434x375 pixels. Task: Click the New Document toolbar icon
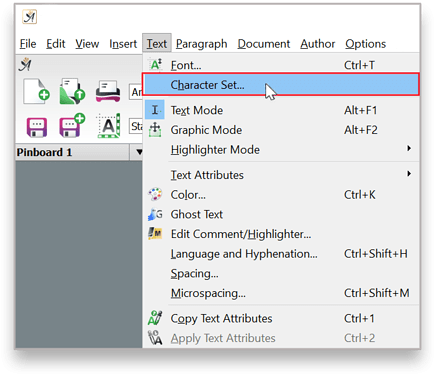(x=36, y=91)
